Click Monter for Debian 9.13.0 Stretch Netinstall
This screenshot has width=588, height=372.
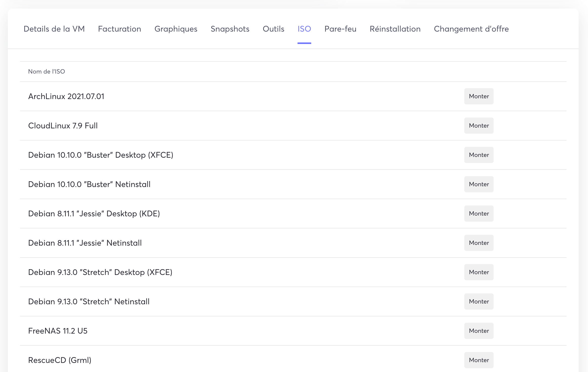479,301
